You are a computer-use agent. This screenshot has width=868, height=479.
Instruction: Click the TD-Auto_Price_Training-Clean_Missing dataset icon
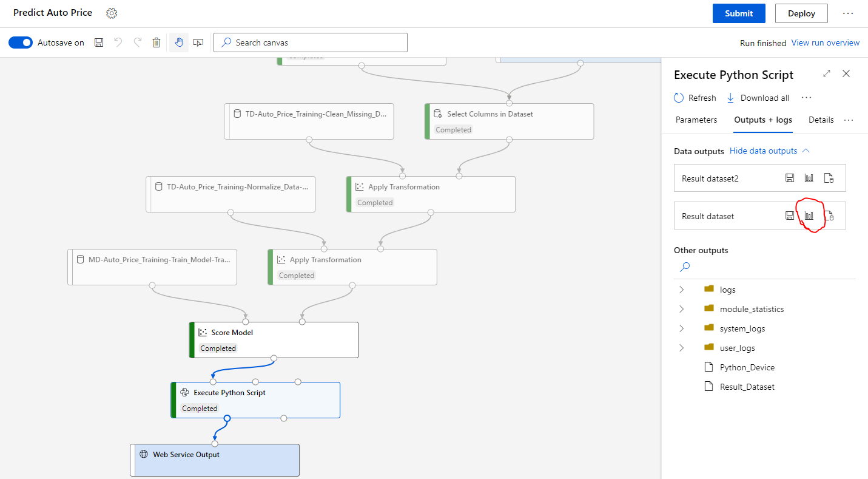click(236, 114)
